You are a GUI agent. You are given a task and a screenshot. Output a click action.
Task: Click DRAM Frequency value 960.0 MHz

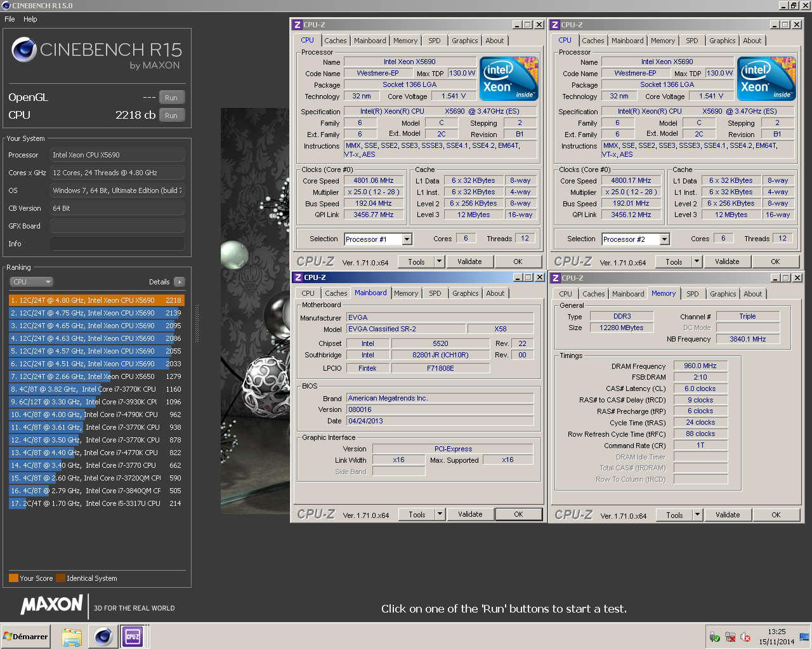coord(700,366)
